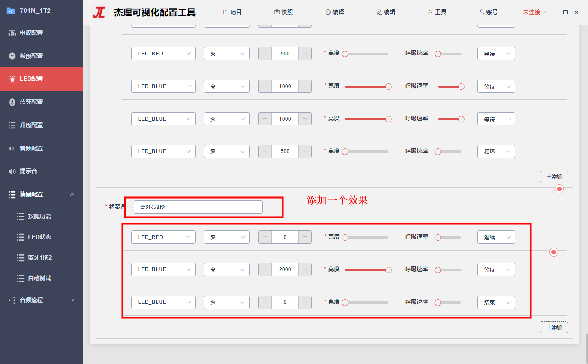
Task: Open the 提示音 sidebar item
Action: coord(41,171)
